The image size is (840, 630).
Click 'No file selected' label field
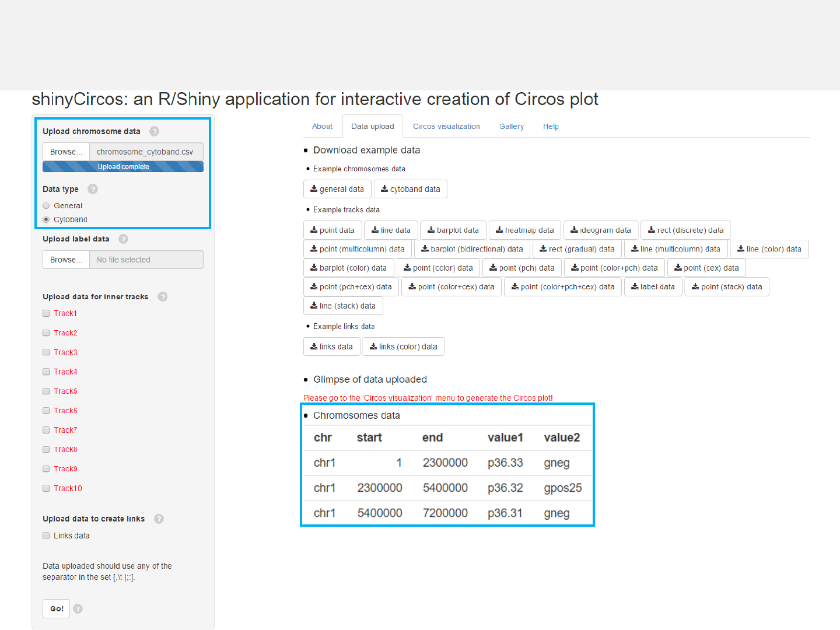point(146,260)
